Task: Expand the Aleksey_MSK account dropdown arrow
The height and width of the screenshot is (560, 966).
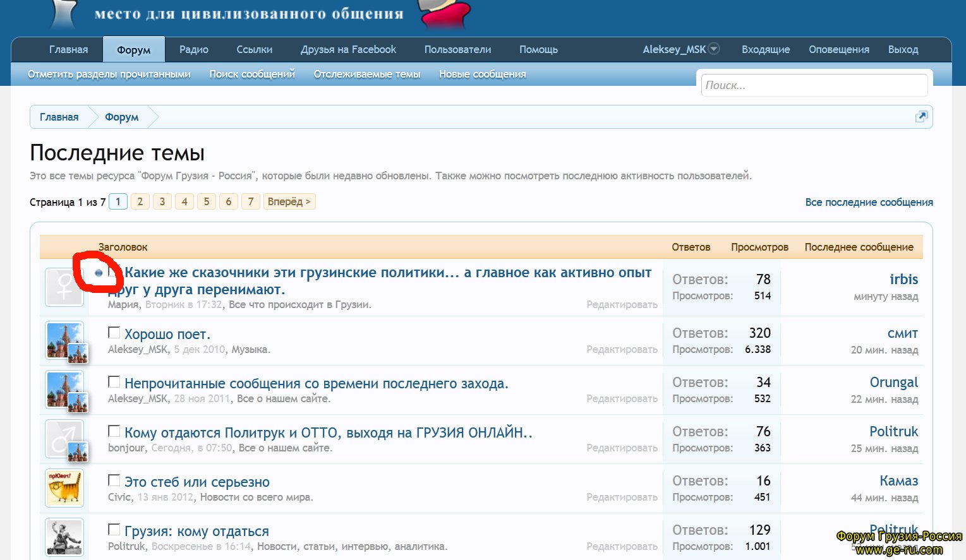Action: click(x=714, y=49)
